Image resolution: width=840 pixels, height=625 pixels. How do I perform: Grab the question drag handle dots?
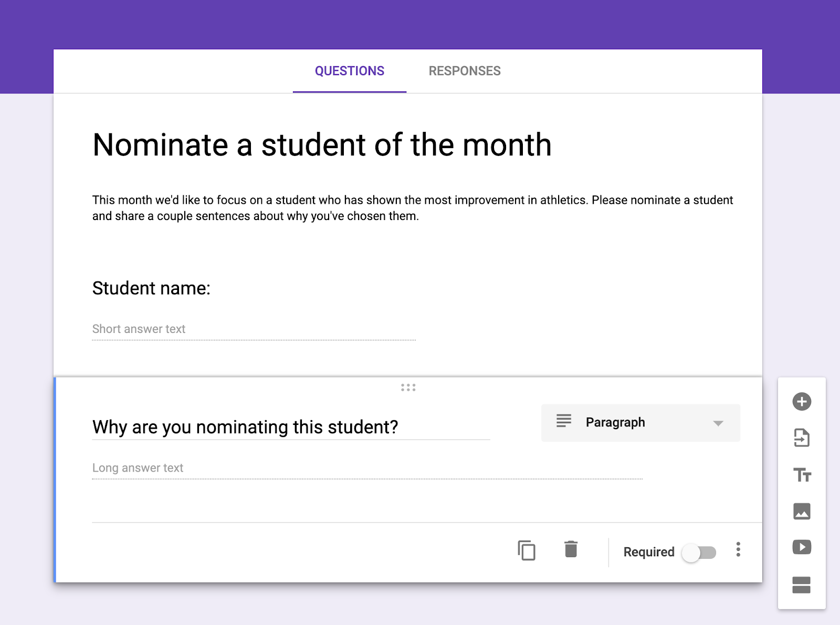click(x=408, y=388)
